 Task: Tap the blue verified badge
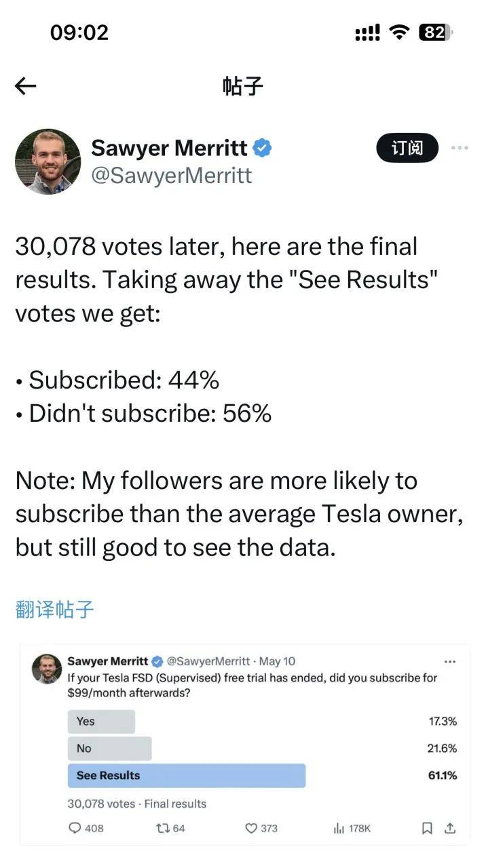[x=263, y=148]
